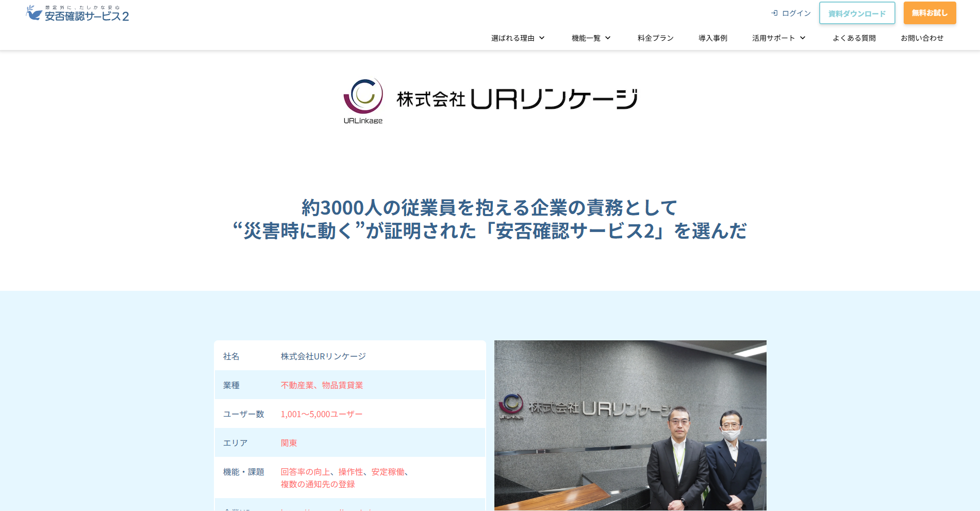Click the company reception photo
980x511 pixels.
630,424
